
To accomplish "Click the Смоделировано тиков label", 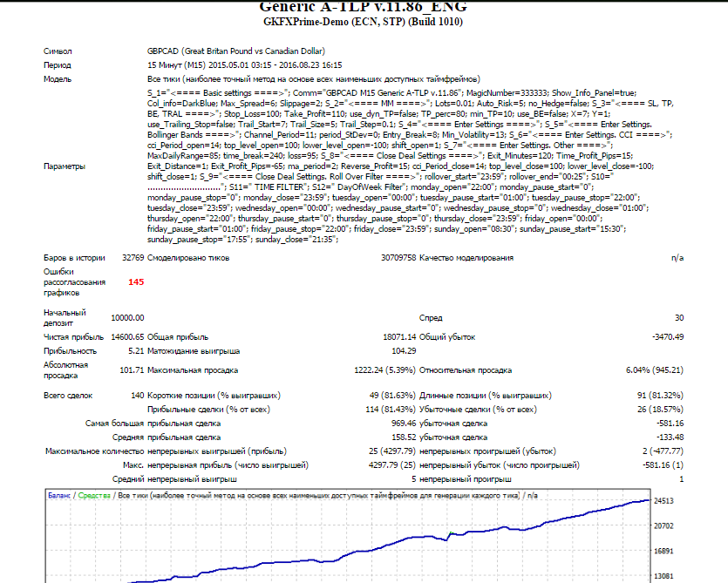I will tap(188, 258).
